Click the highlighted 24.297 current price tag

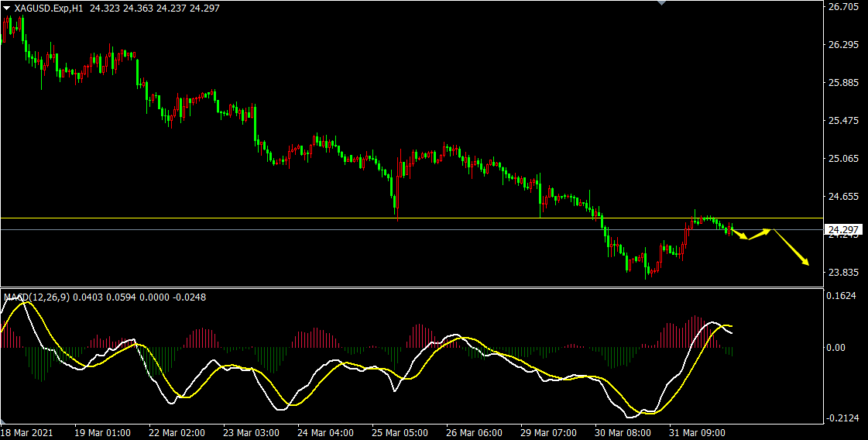click(843, 230)
